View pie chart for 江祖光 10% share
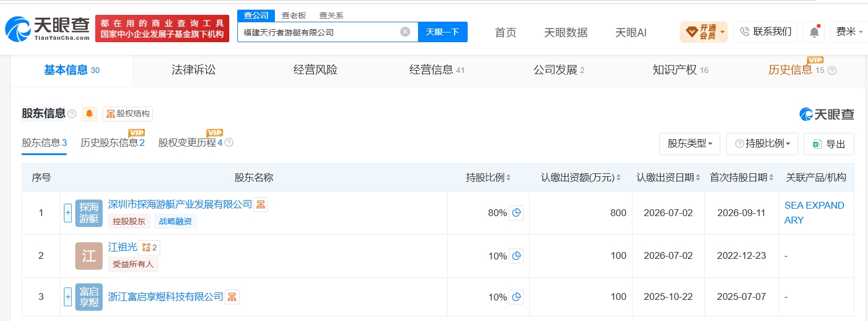868x321 pixels. click(516, 256)
